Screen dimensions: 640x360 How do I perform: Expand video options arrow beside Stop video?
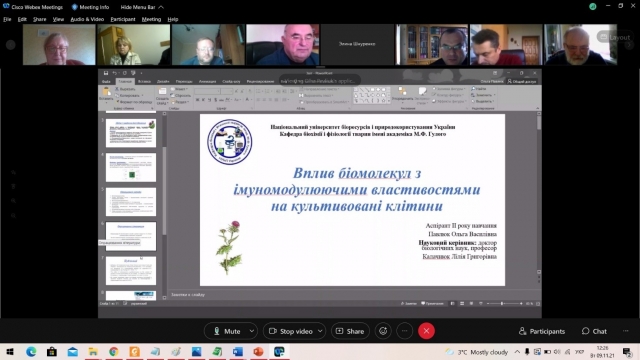320,331
